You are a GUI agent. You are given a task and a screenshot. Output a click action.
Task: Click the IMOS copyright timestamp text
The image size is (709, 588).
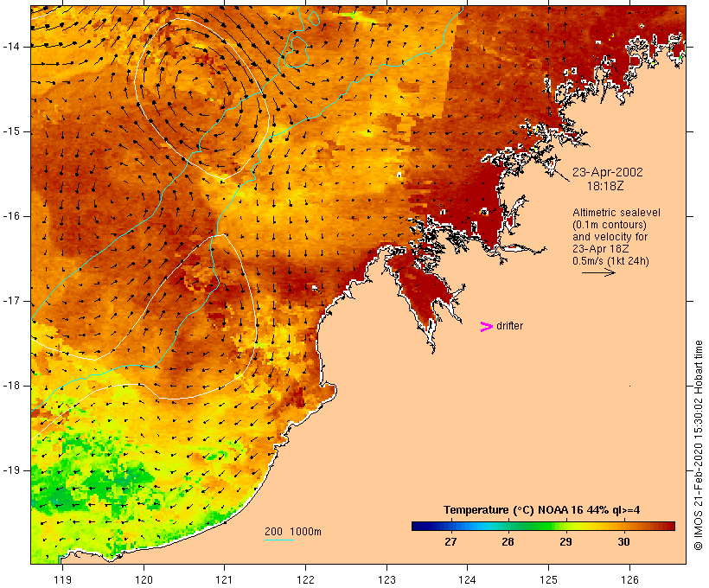[699, 445]
